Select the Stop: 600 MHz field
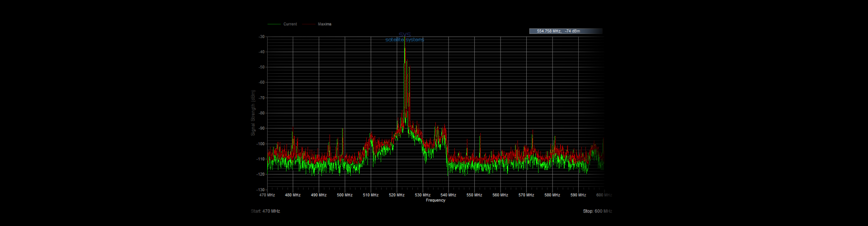 (597, 211)
